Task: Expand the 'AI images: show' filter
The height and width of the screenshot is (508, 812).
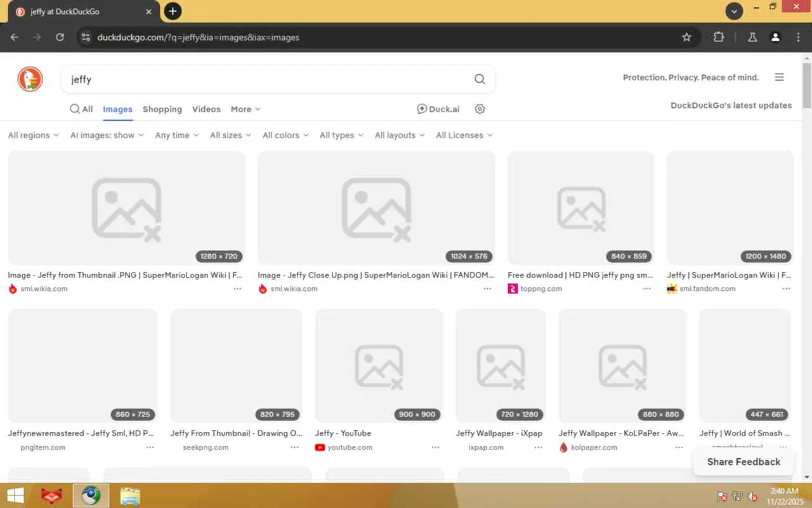Action: 107,135
